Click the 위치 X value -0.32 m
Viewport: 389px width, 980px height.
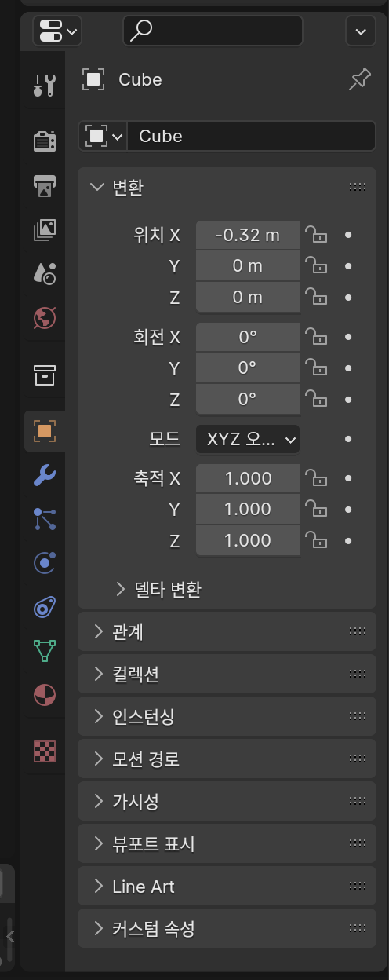pyautogui.click(x=248, y=235)
